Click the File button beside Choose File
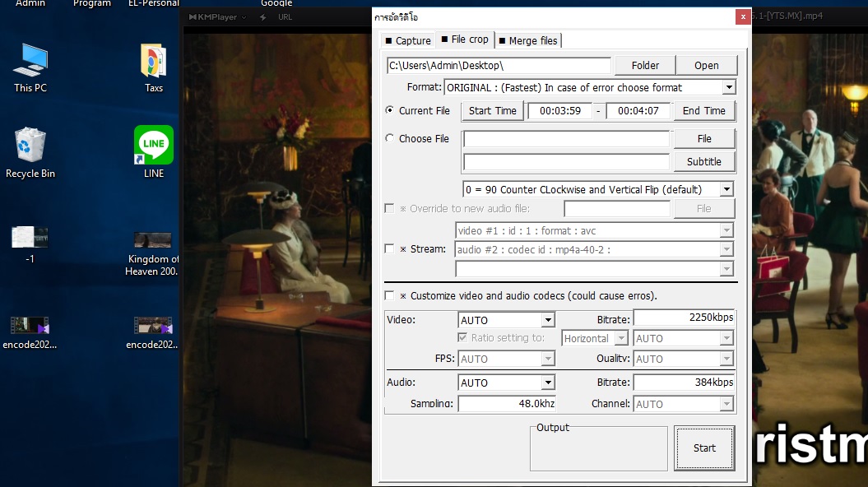This screenshot has width=868, height=487. [704, 138]
